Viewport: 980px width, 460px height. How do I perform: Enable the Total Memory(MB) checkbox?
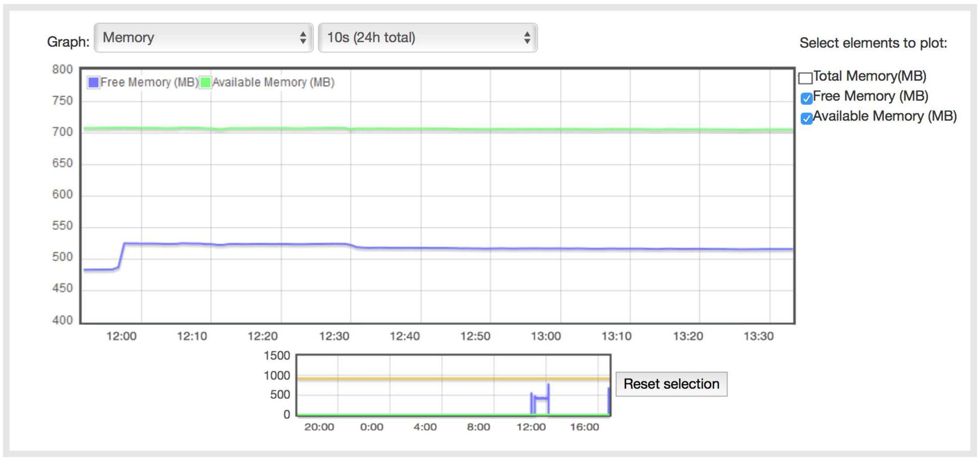pyautogui.click(x=805, y=78)
